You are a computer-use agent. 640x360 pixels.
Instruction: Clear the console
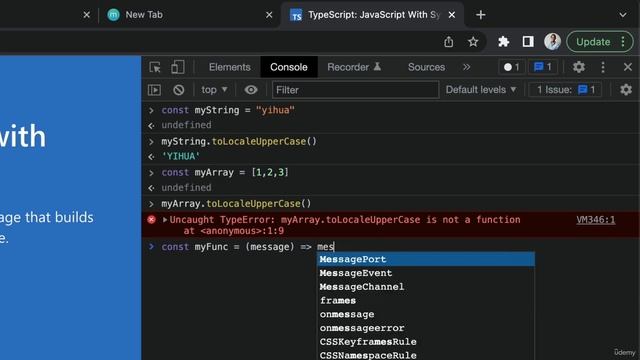[x=178, y=90]
